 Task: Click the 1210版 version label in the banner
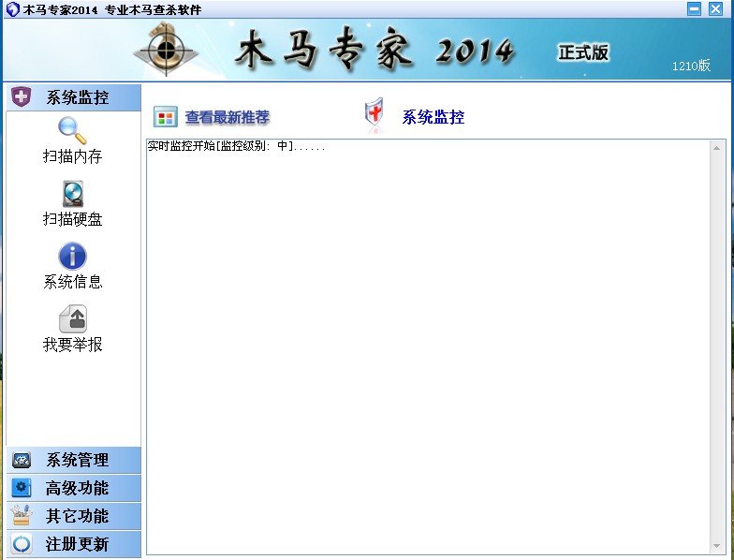691,66
